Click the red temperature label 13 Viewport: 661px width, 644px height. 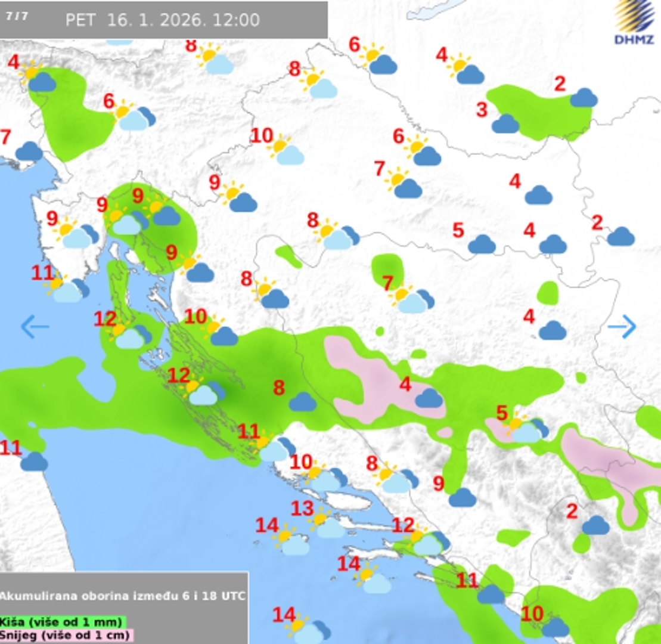coord(302,509)
